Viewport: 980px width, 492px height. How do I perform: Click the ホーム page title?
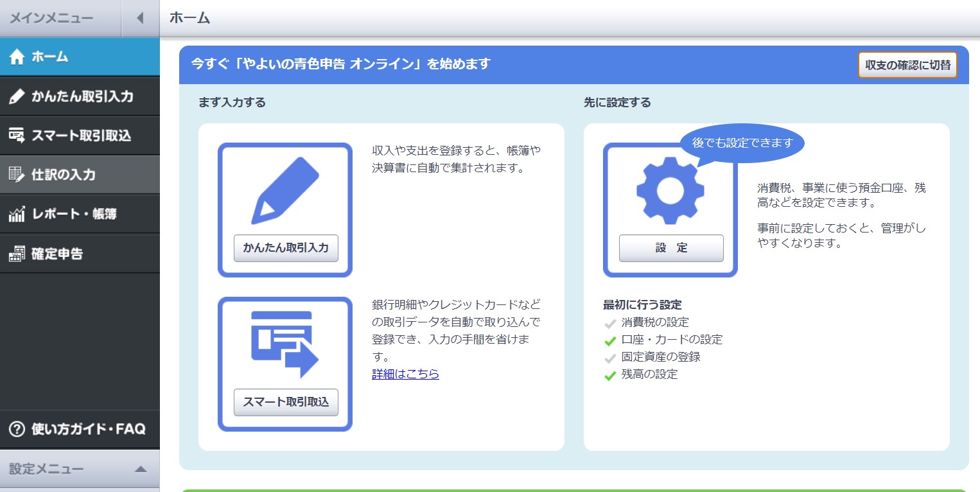pos(190,18)
